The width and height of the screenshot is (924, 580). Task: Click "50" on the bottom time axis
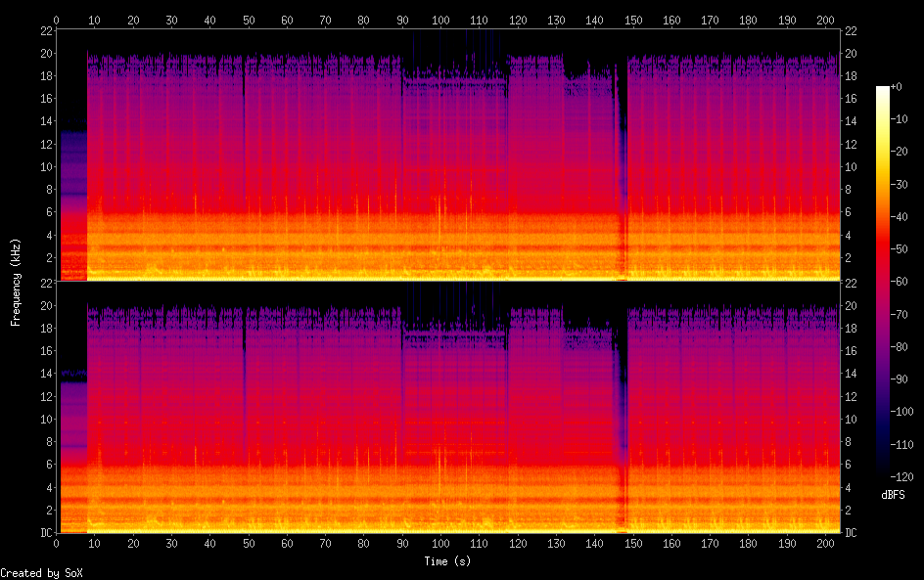(249, 544)
